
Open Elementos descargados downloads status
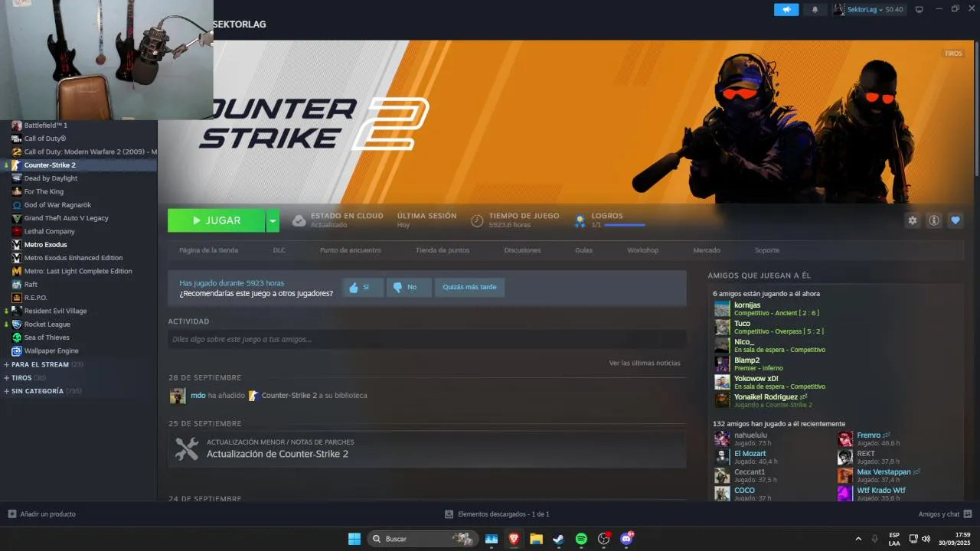tap(497, 514)
